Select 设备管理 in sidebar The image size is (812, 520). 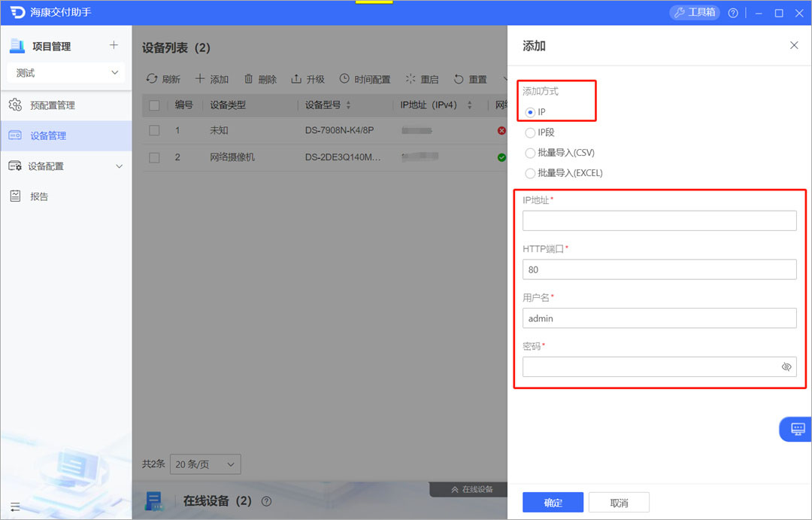(65, 136)
